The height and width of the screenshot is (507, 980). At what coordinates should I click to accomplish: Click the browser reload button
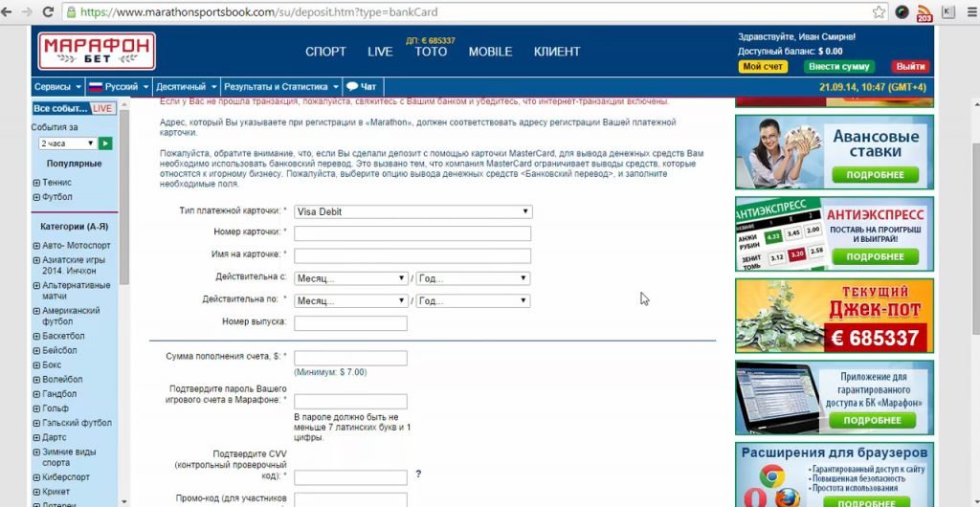(48, 11)
